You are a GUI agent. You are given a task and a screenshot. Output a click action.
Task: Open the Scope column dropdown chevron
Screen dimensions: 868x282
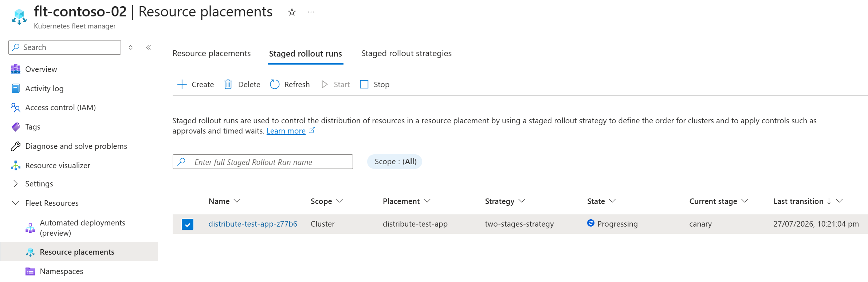coord(339,201)
